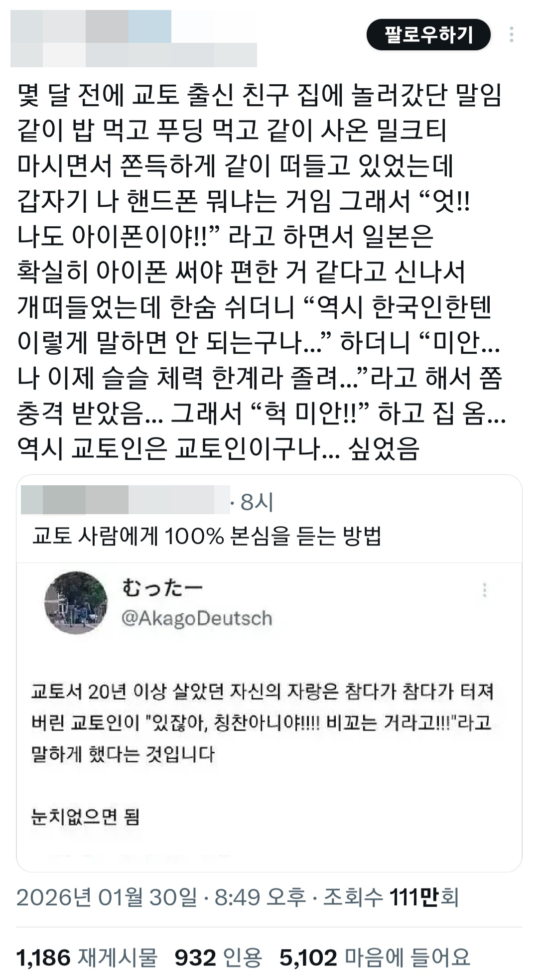Open the three-dot more menu of the post
538x980 pixels.
click(512, 34)
